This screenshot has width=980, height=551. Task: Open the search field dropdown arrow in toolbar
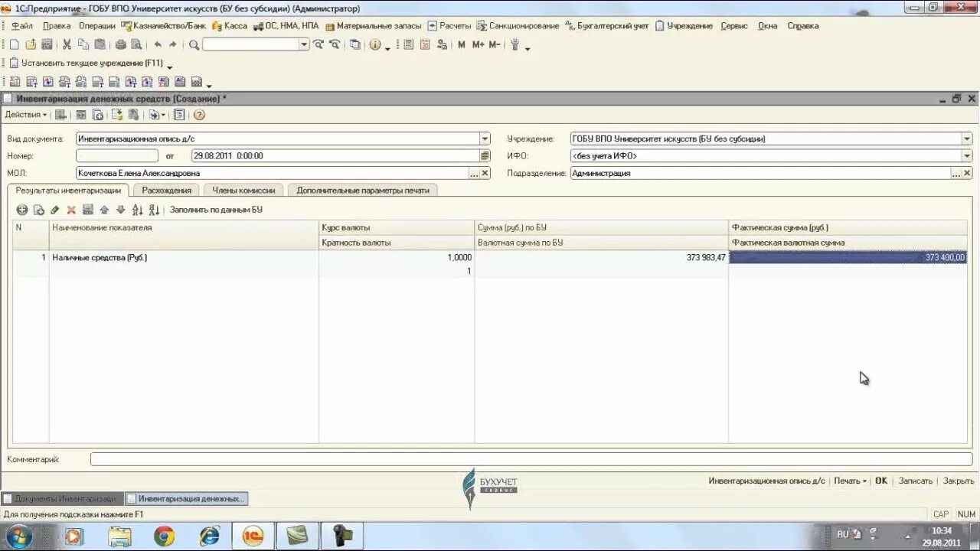304,45
